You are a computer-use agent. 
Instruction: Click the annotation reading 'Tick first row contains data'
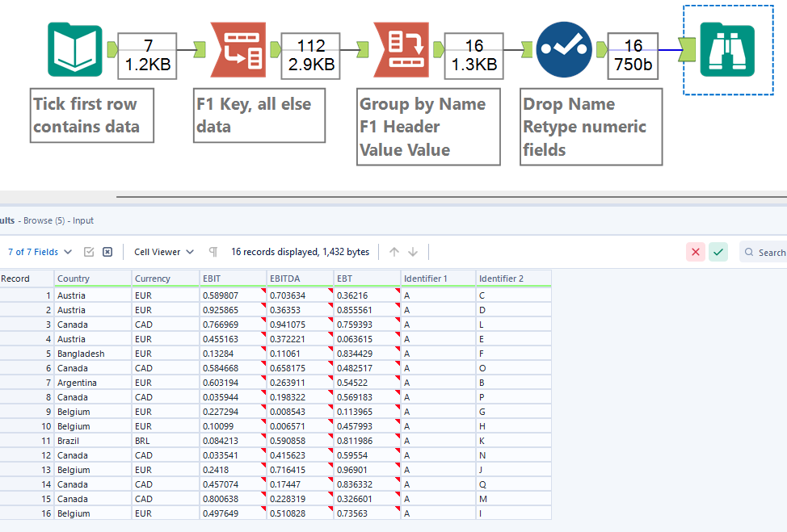[91, 115]
